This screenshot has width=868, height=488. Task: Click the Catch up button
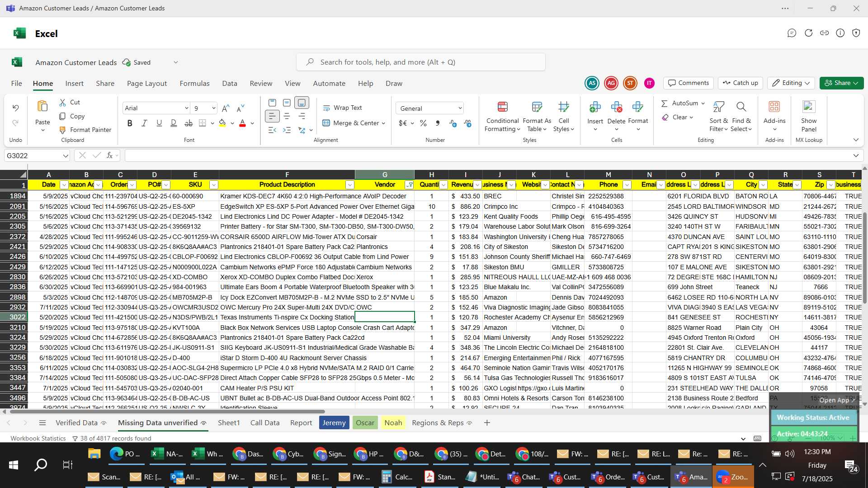(x=740, y=83)
